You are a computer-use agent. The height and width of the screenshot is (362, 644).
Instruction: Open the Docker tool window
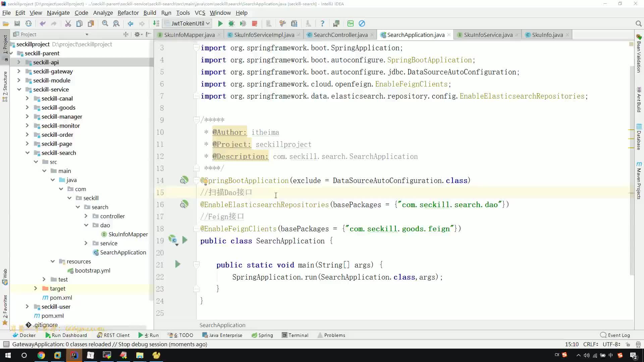(x=24, y=335)
